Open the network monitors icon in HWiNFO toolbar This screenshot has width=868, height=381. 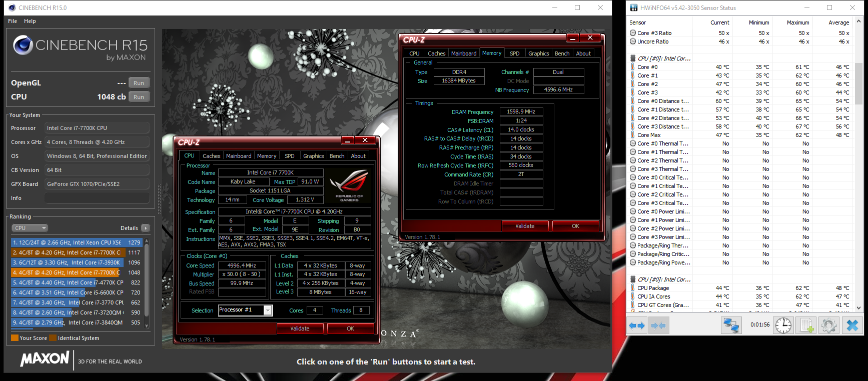(731, 325)
